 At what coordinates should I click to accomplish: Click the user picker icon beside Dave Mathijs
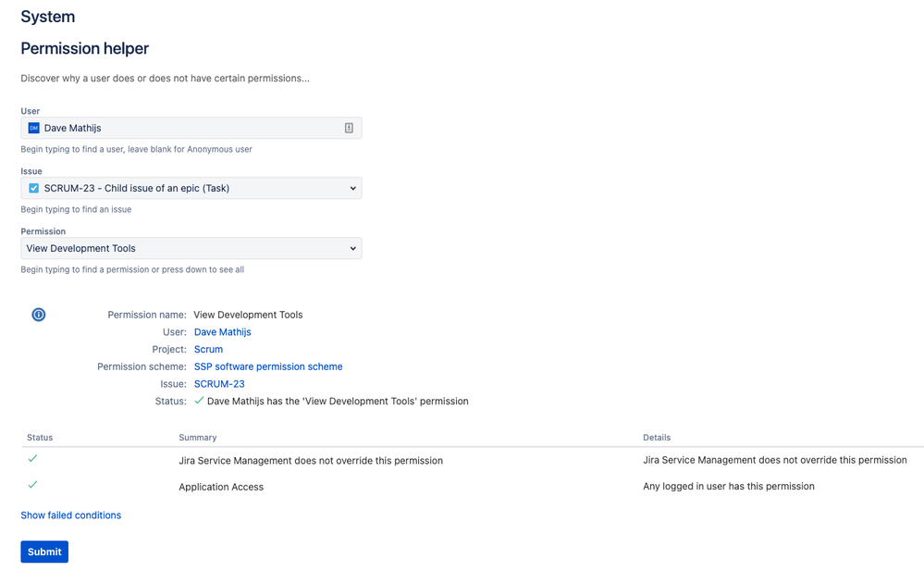click(350, 128)
